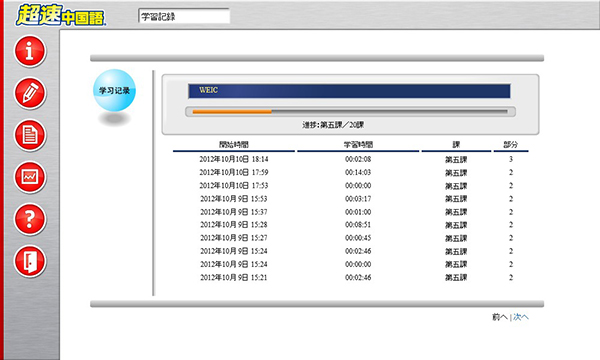Click study time 00:00:45
The width and height of the screenshot is (600, 360).
click(x=358, y=238)
